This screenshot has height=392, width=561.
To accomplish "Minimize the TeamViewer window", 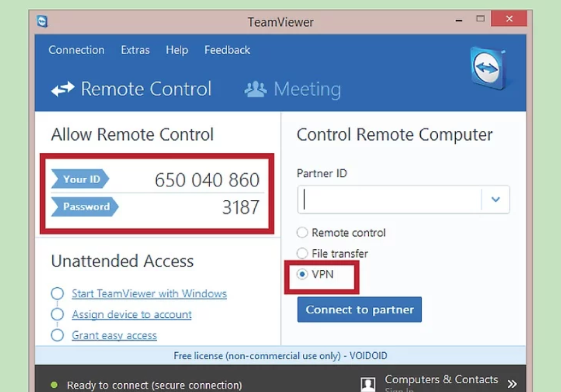I will 459,20.
